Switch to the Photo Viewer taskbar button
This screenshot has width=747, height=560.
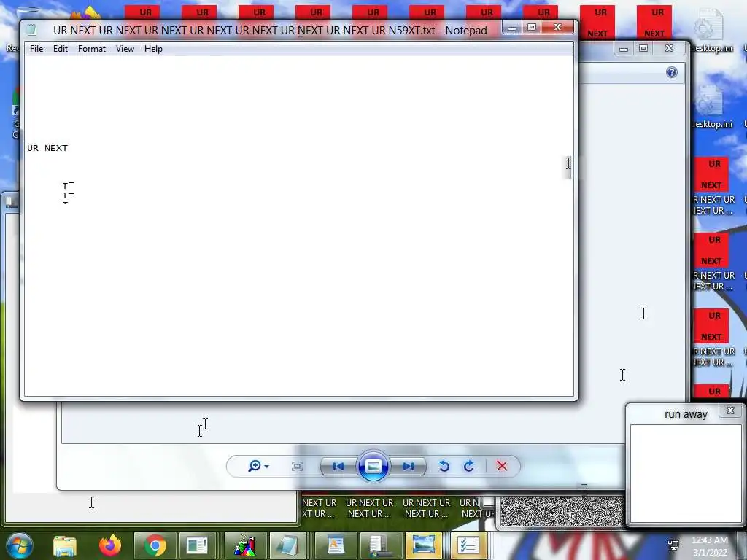point(423,545)
